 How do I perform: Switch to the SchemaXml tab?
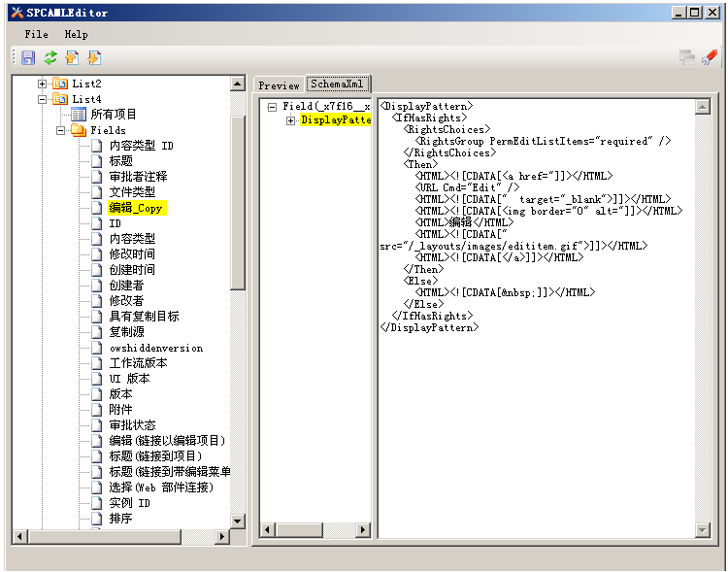337,84
